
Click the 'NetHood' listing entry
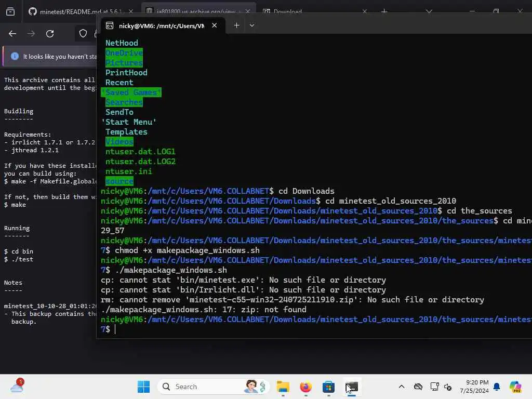click(122, 43)
